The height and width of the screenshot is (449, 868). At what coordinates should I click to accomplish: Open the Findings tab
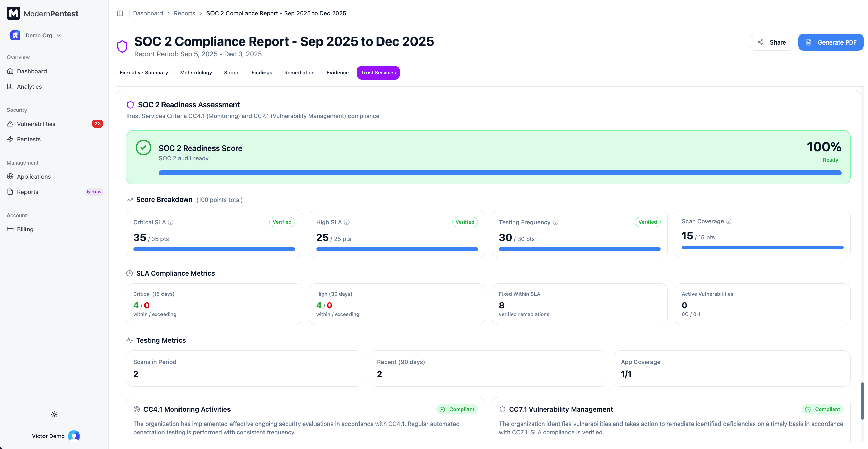coord(262,73)
